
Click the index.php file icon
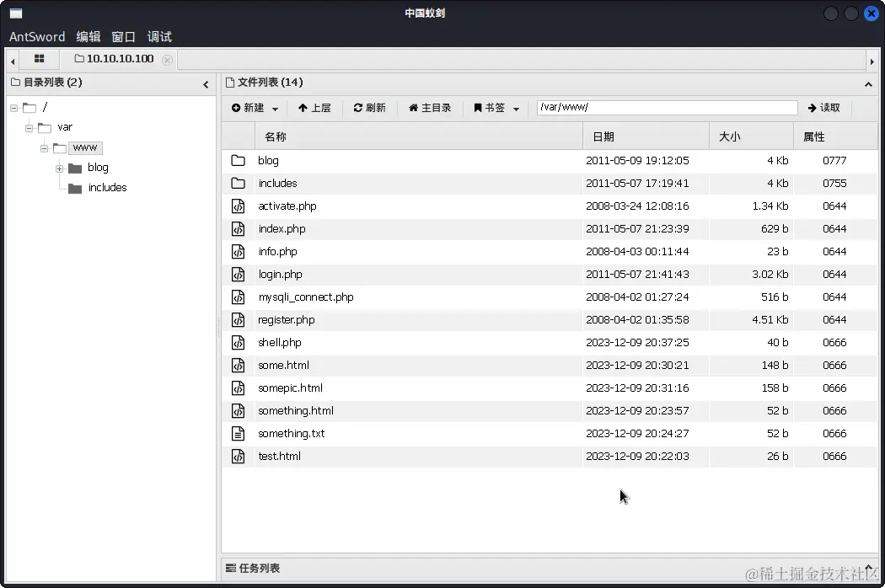[239, 228]
